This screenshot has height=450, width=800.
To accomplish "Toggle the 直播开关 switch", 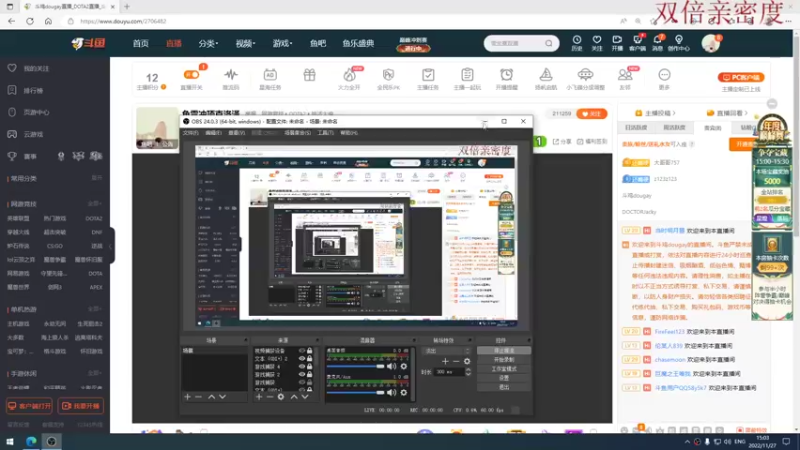I will click(x=191, y=74).
